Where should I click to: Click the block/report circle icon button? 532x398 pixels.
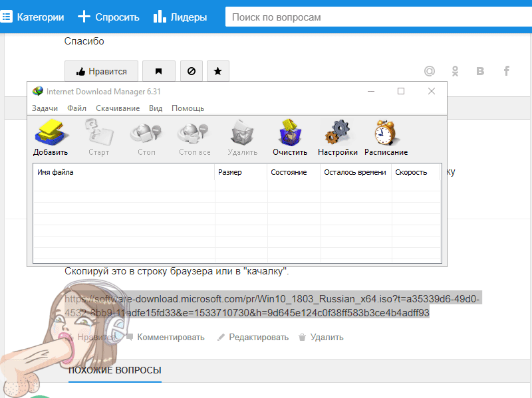click(192, 71)
